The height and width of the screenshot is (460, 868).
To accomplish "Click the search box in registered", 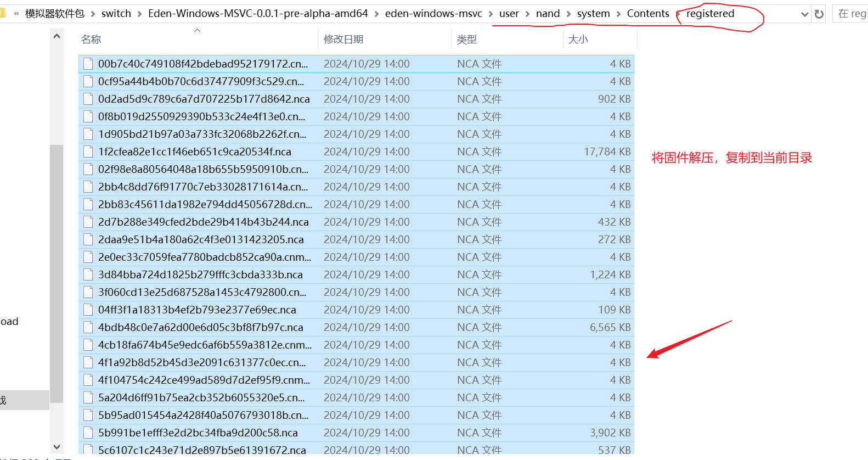I will coord(850,14).
